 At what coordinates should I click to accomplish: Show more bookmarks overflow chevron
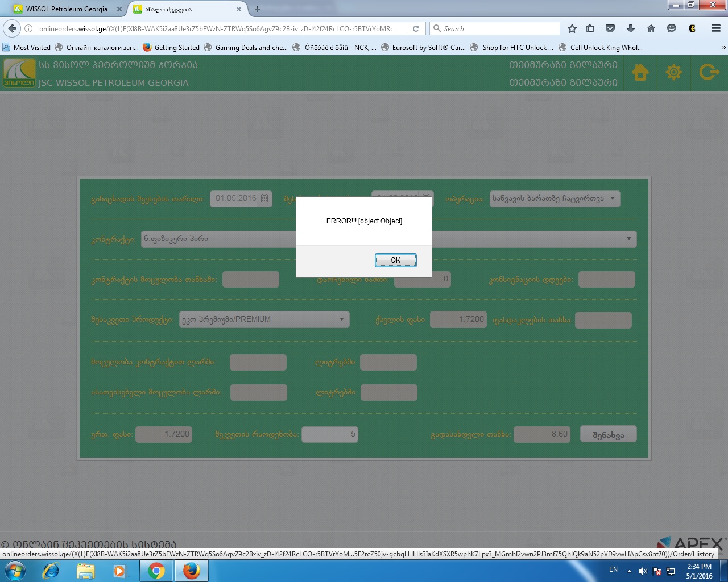[x=723, y=48]
